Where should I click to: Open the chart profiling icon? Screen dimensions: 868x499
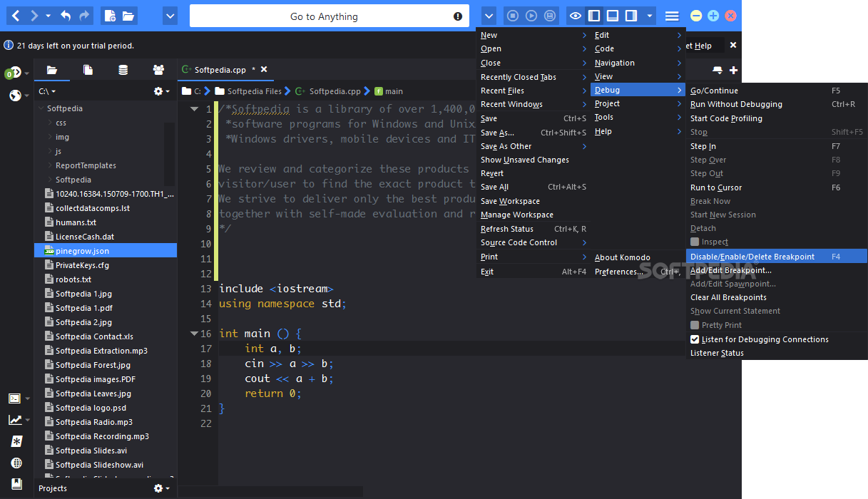14,420
